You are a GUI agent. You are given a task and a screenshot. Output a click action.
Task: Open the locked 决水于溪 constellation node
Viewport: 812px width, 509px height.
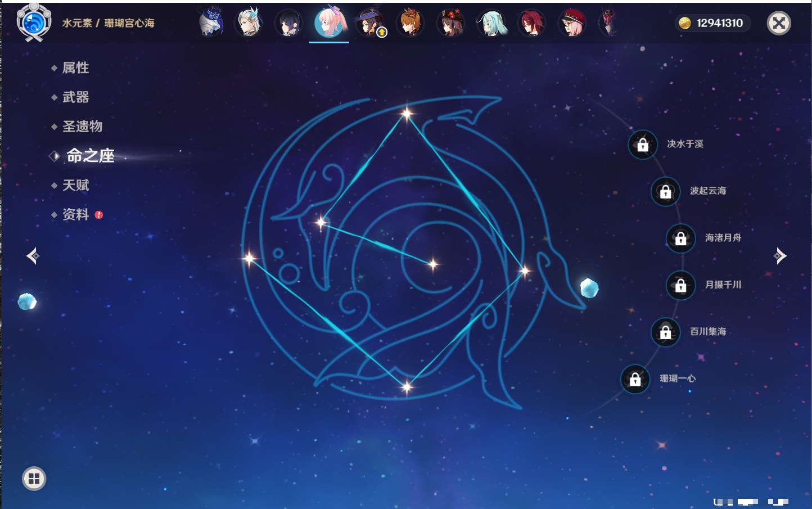[x=643, y=145]
